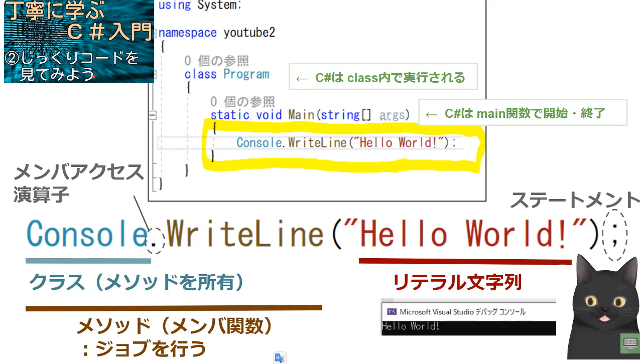Image resolution: width=640 pixels, height=364 pixels.
Task: Click the 'ステートメント' label
Action: tap(575, 201)
